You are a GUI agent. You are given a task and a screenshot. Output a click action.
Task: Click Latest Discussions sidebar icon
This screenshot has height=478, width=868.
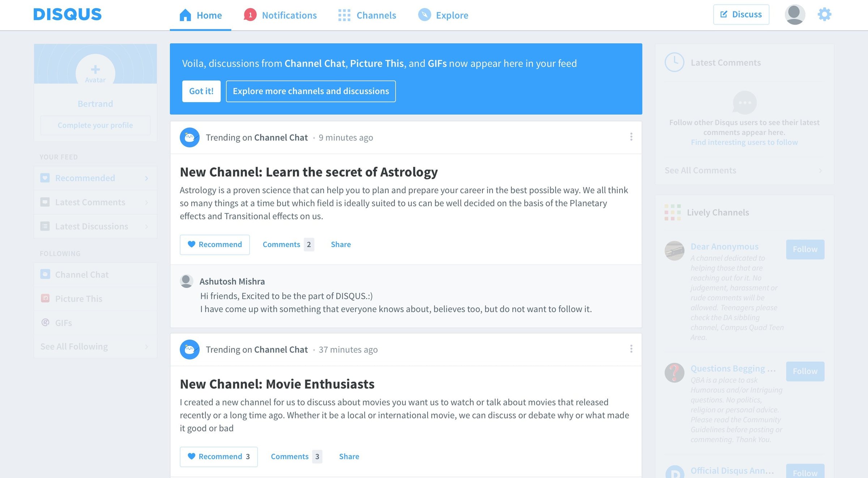click(45, 226)
